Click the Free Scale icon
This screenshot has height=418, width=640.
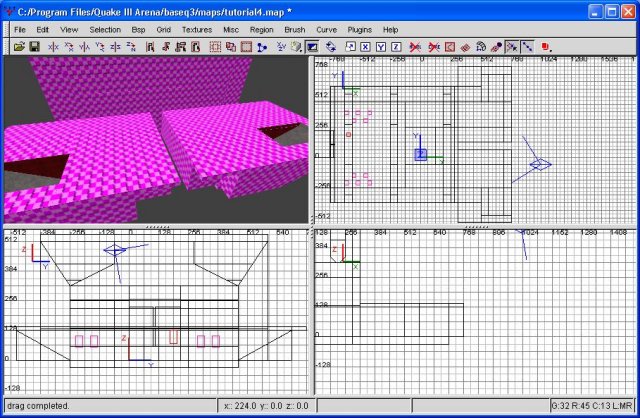[350, 47]
